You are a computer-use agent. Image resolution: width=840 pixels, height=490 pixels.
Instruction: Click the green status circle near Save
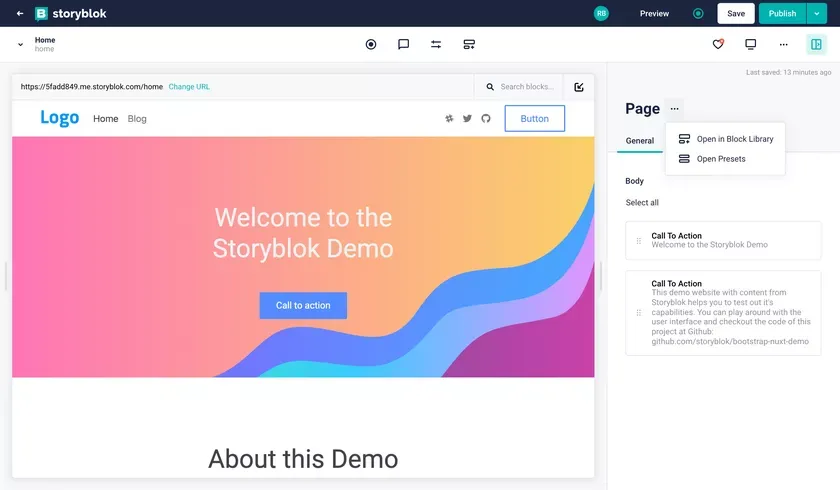pyautogui.click(x=698, y=13)
